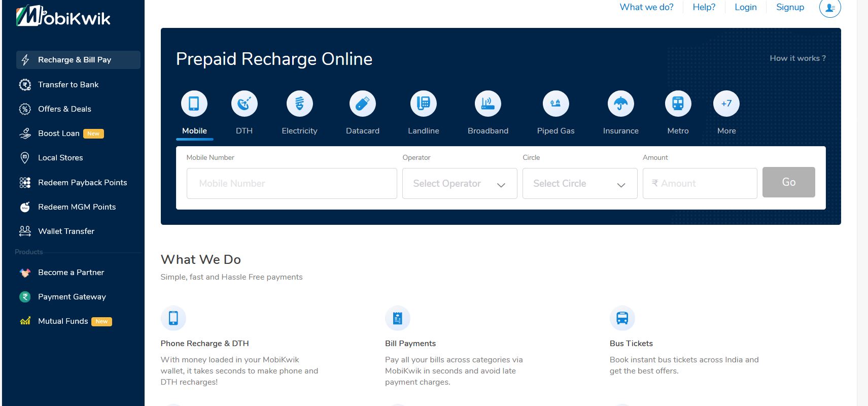This screenshot has width=868, height=406.
Task: Select the Broadband router icon
Action: tap(488, 104)
